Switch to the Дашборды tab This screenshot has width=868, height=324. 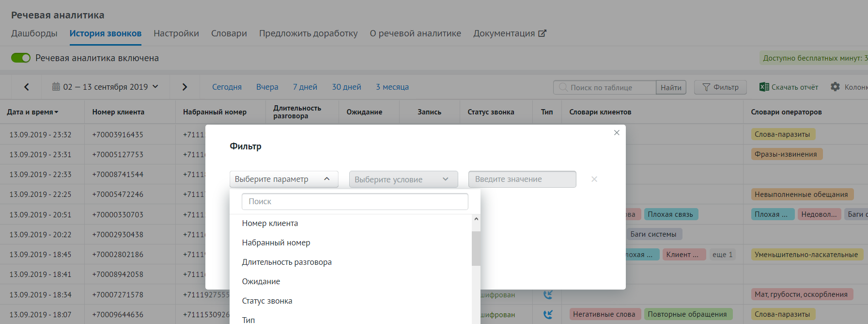tap(34, 33)
